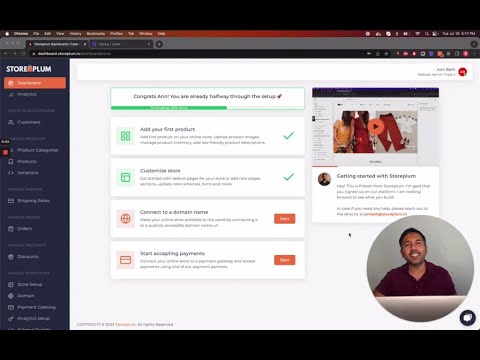Start connecting a domain name
This screenshot has width=480, height=360.
[x=284, y=219]
